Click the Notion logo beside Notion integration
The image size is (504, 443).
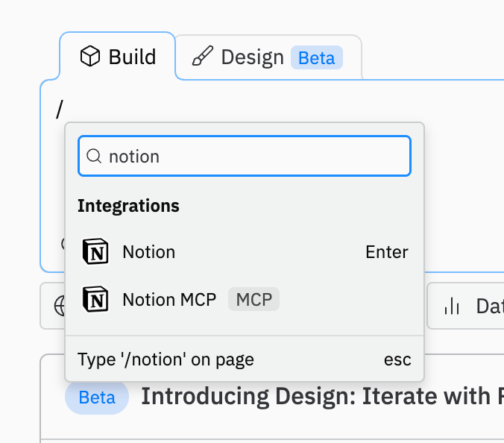click(95, 252)
